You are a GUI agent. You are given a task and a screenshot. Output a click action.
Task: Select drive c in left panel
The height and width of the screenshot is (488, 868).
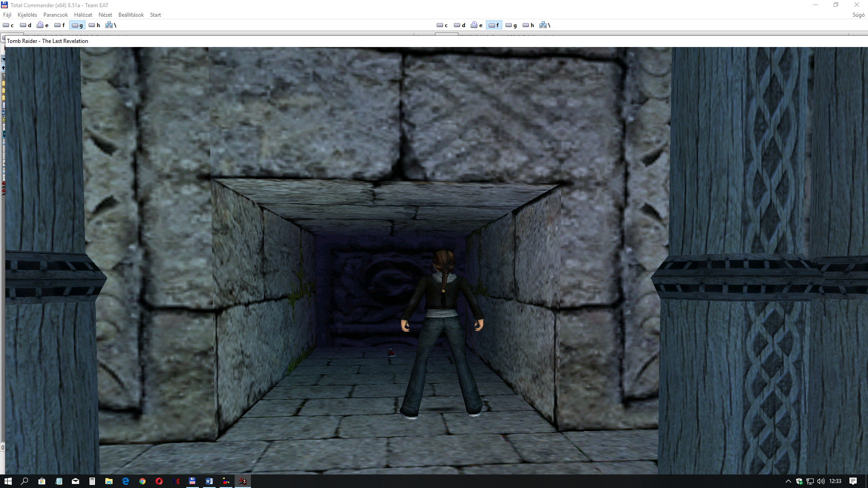(x=8, y=25)
